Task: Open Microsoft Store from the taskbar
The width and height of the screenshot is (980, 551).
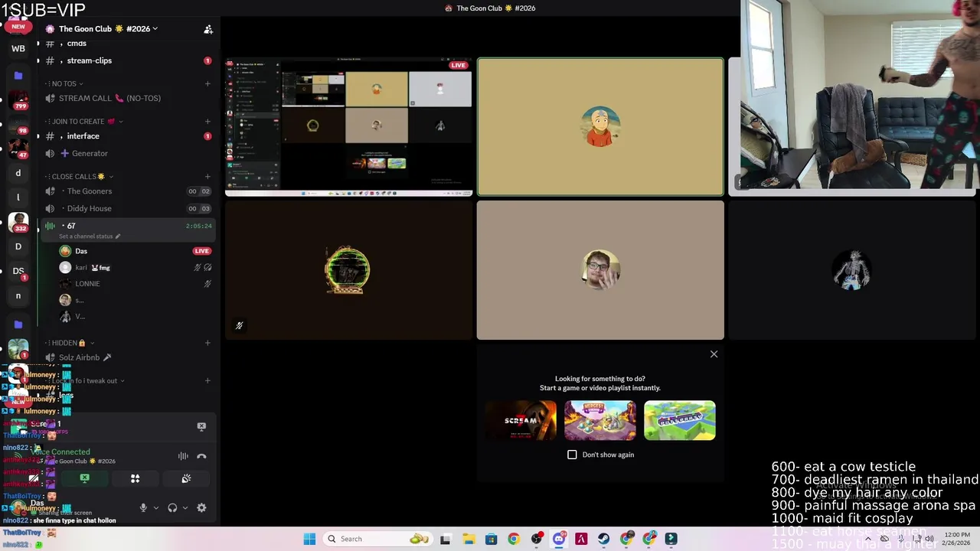Action: [491, 539]
